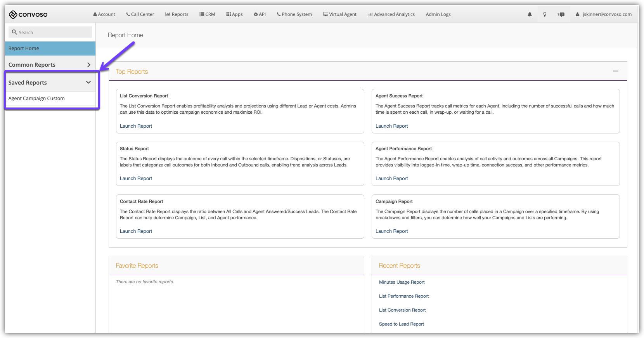Image resolution: width=644 pixels, height=338 pixels.
Task: Expand the Common Reports chevron
Action: pyautogui.click(x=88, y=65)
